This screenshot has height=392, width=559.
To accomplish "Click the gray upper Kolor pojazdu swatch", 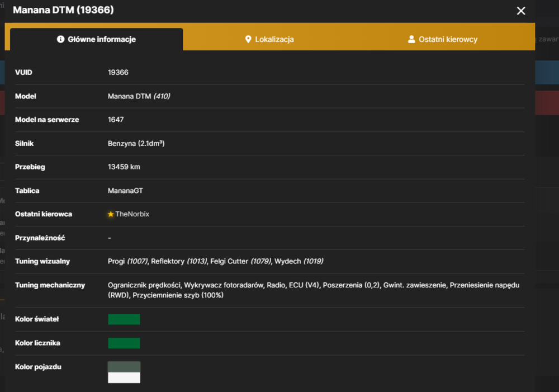I will tap(124, 367).
